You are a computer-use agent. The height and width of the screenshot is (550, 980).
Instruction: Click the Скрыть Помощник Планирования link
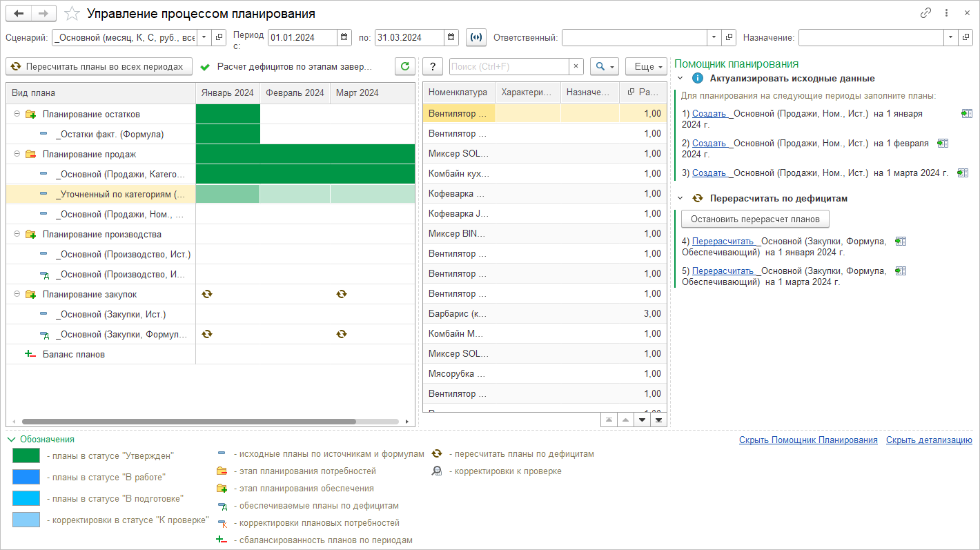click(807, 440)
